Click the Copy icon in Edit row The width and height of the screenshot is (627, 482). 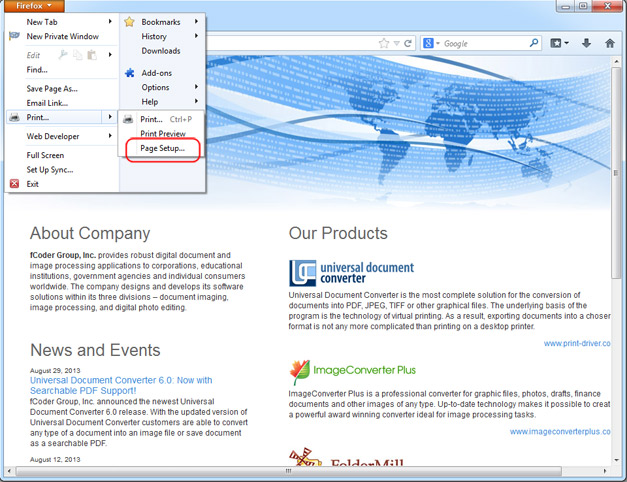click(78, 55)
